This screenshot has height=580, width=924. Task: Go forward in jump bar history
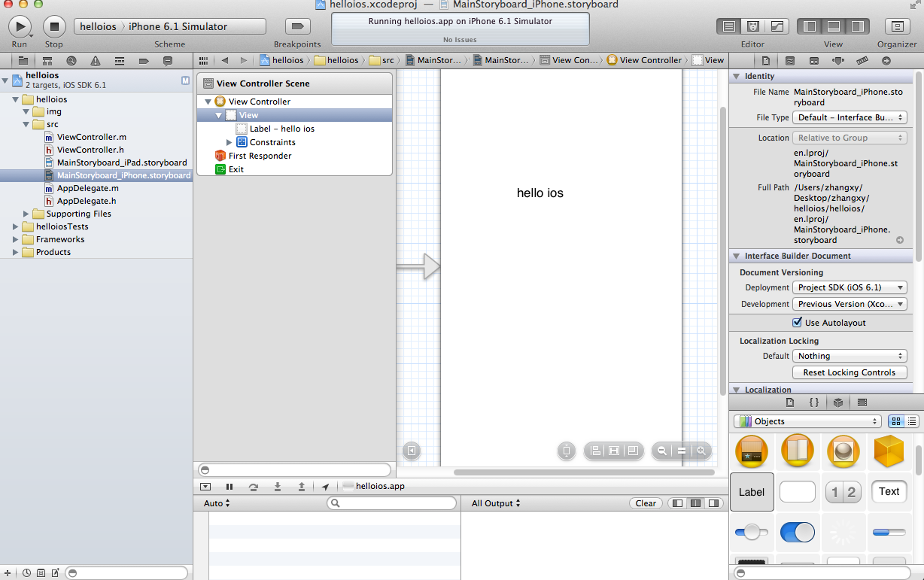(243, 60)
